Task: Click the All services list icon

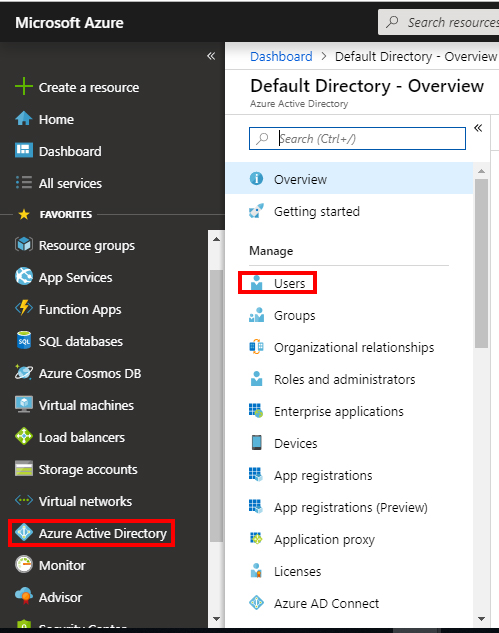Action: coord(24,182)
